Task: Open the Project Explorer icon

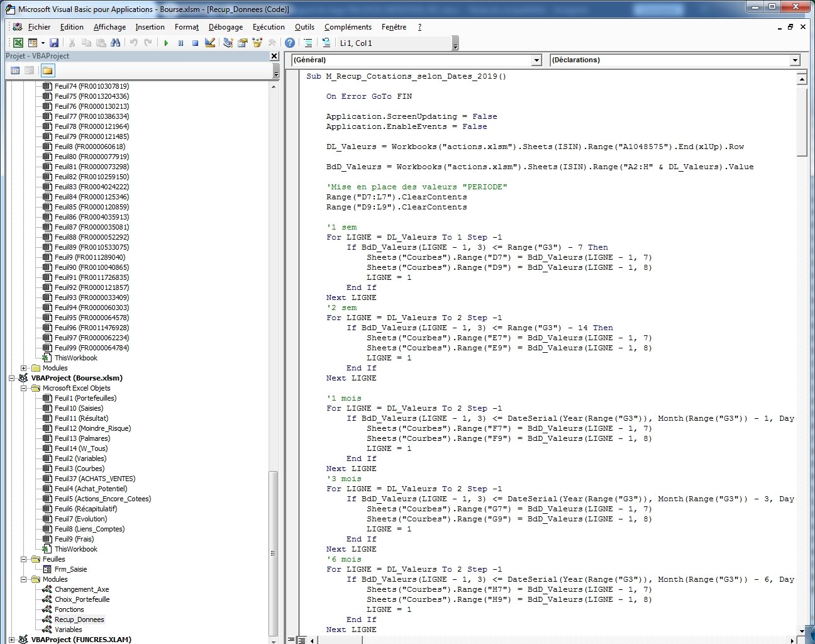Action: click(x=228, y=43)
